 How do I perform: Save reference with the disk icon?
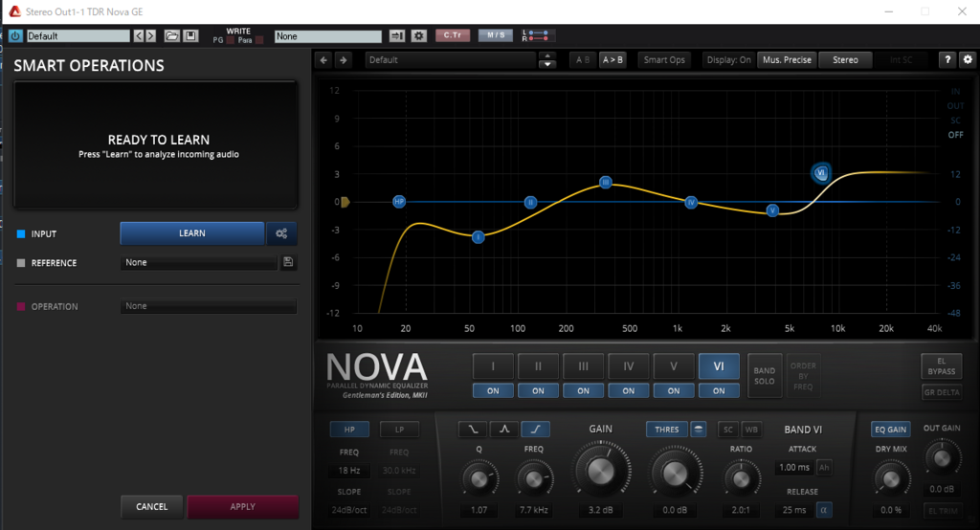(x=288, y=262)
